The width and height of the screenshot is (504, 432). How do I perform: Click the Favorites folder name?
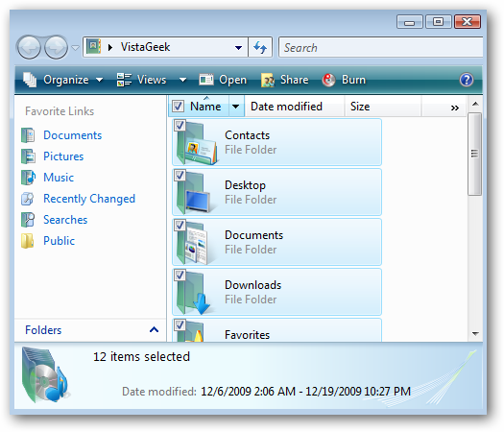(x=247, y=335)
